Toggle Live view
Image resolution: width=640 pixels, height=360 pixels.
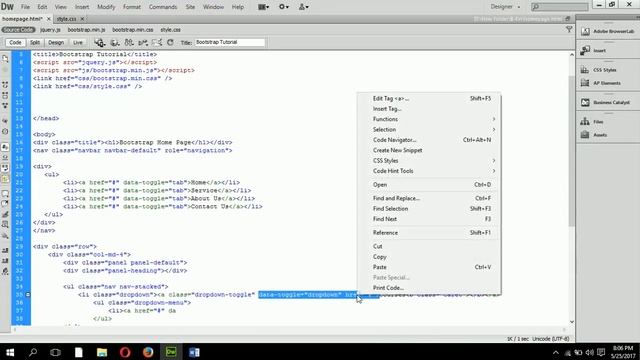tap(78, 42)
